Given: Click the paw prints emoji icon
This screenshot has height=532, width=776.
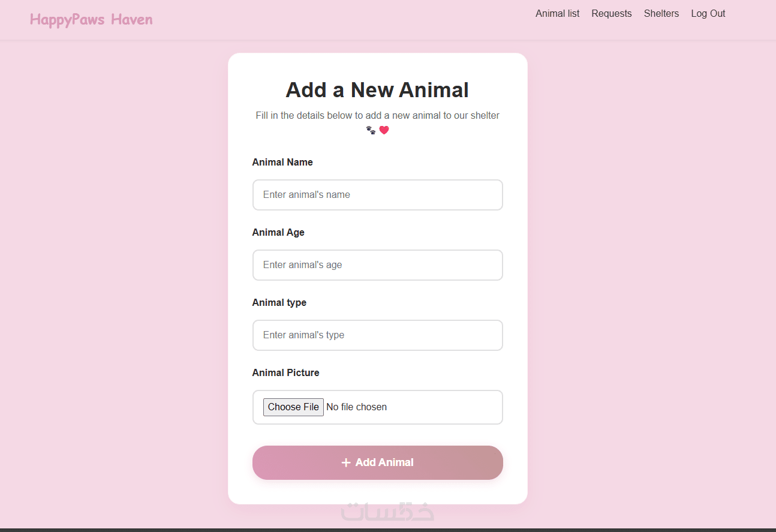Looking at the screenshot, I should tap(371, 130).
